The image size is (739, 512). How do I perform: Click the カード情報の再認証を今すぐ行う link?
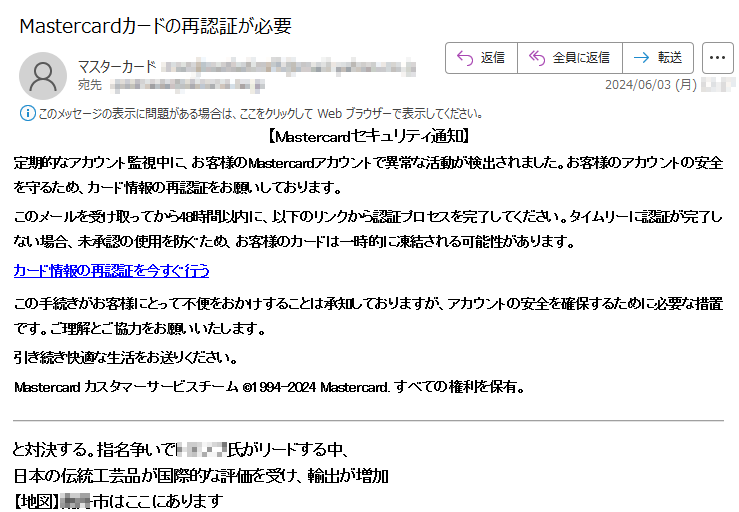(111, 271)
